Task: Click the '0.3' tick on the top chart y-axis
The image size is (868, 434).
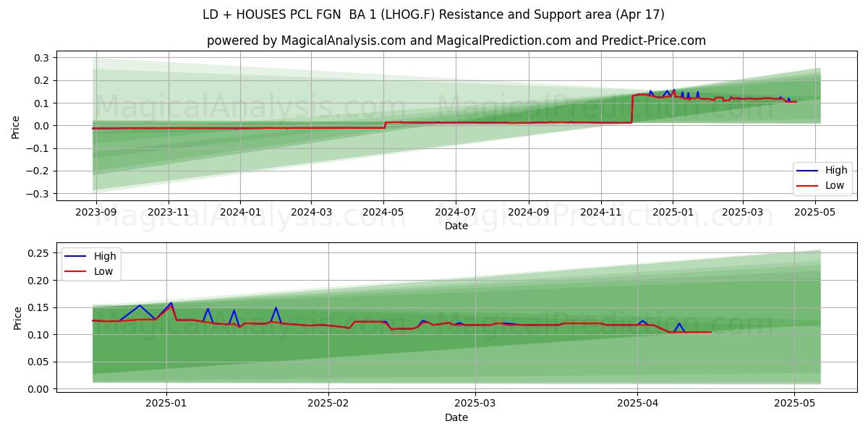Action: click(42, 58)
